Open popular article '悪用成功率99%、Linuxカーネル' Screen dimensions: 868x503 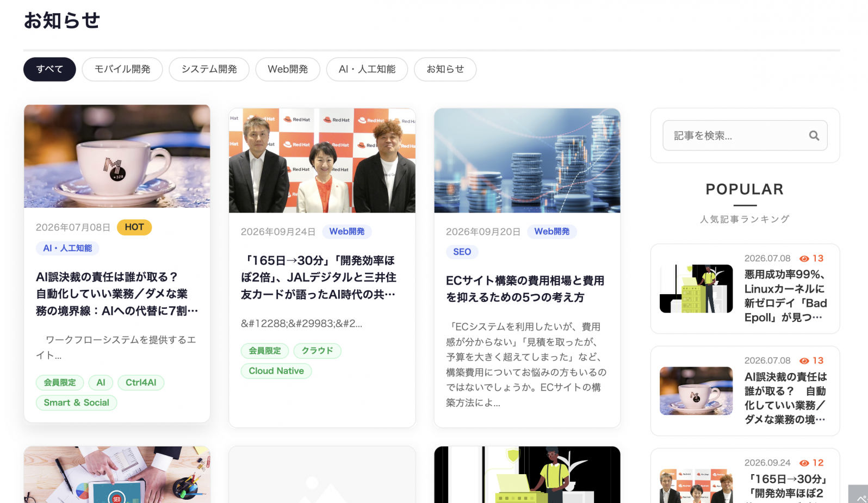click(x=785, y=296)
